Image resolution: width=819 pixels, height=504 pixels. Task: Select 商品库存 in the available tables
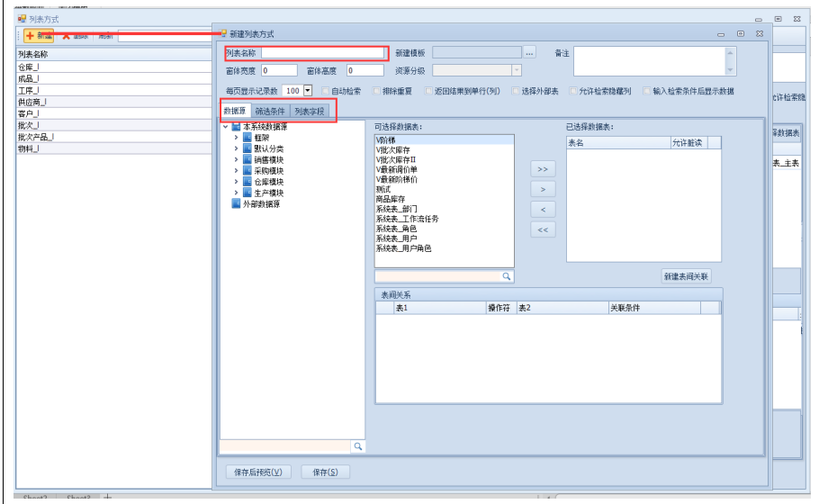(444, 199)
